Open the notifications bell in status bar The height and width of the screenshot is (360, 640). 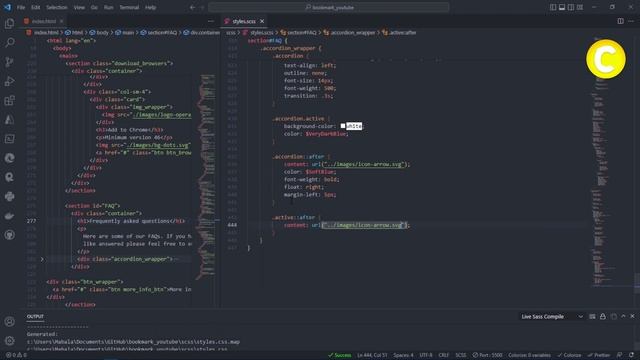click(x=631, y=355)
